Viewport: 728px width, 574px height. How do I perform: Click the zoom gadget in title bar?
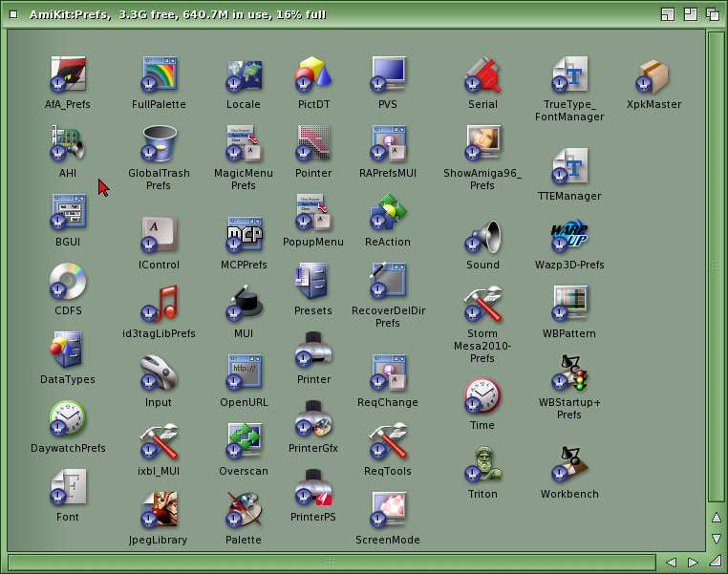click(x=691, y=14)
